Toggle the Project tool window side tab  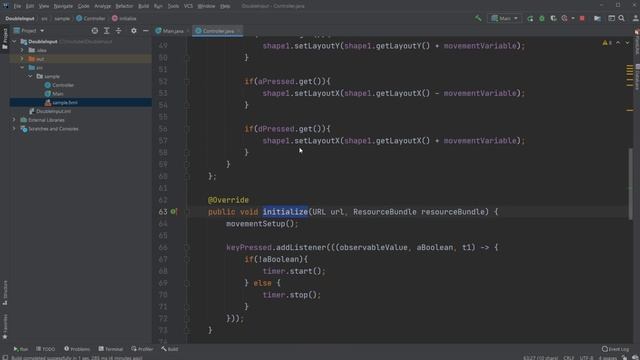4,39
